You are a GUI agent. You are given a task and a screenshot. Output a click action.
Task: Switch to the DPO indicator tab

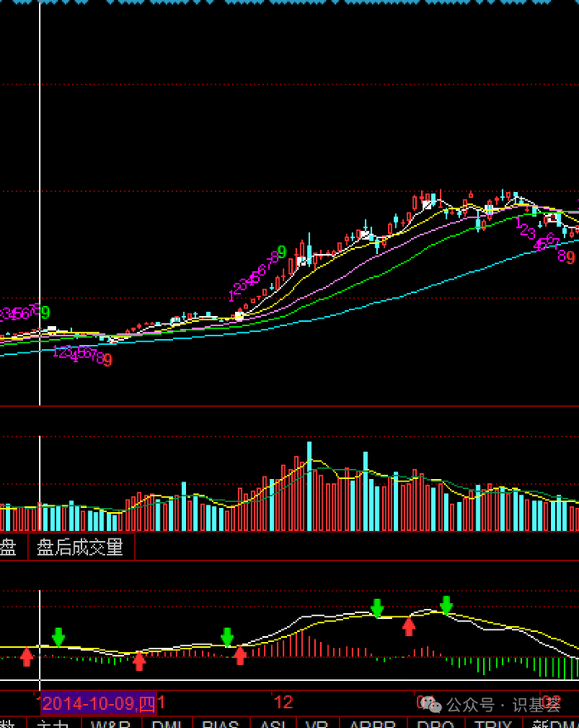point(435,723)
